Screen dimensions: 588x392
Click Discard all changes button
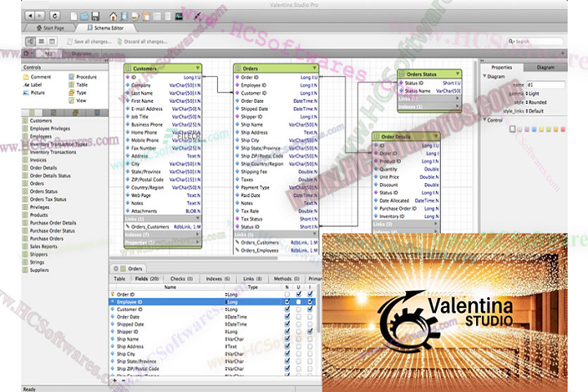click(142, 42)
